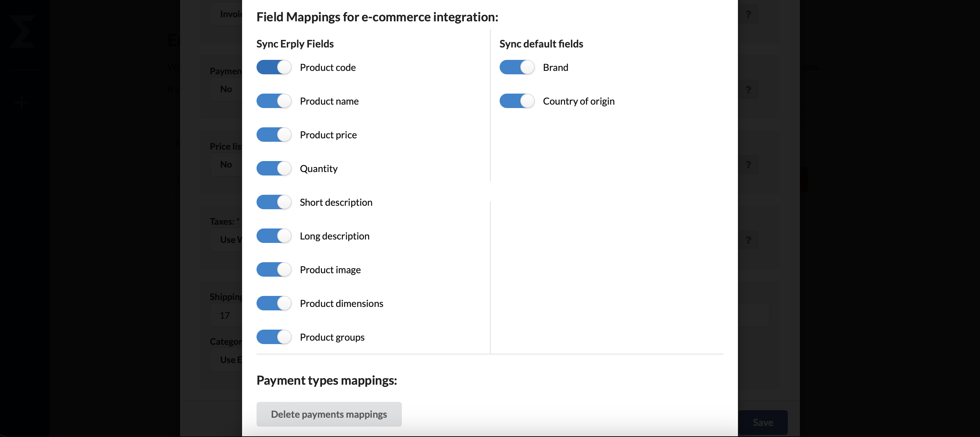
Task: Toggle the Brand default field switch
Action: (x=517, y=67)
